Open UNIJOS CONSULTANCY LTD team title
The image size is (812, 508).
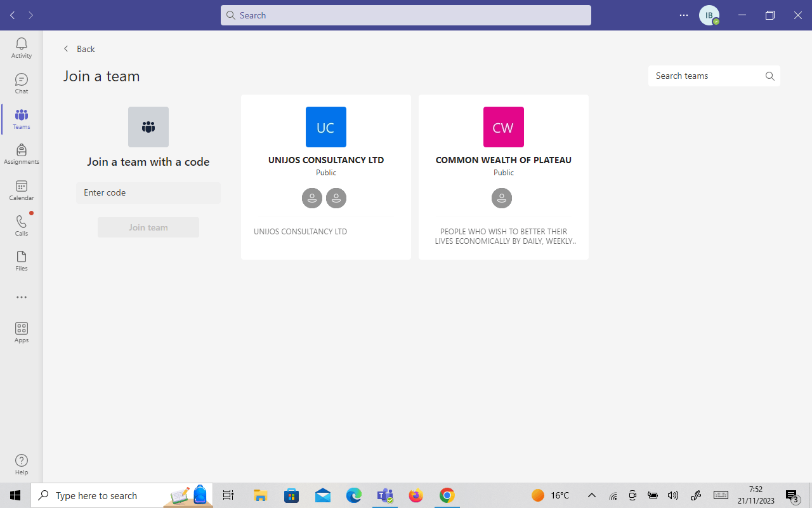(x=326, y=160)
